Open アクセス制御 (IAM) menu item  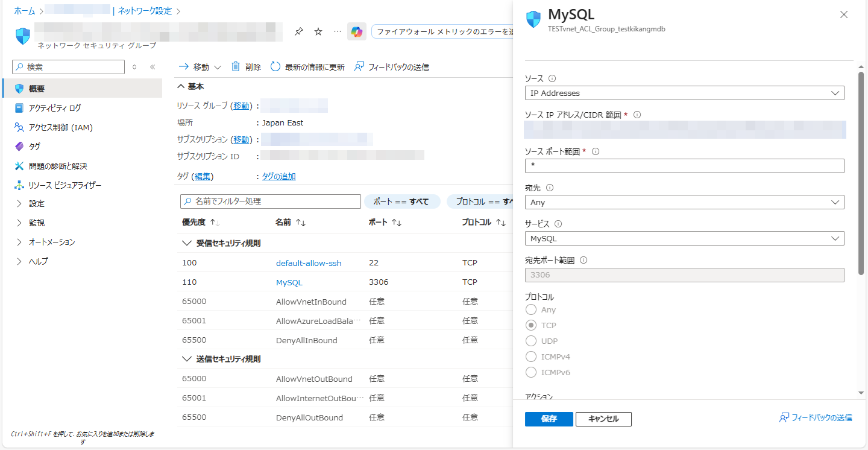tap(60, 127)
